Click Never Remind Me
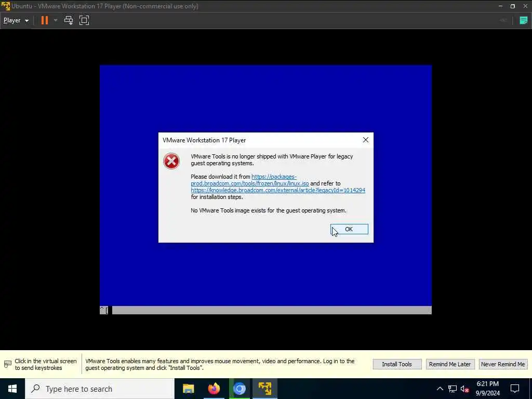 tap(503, 364)
